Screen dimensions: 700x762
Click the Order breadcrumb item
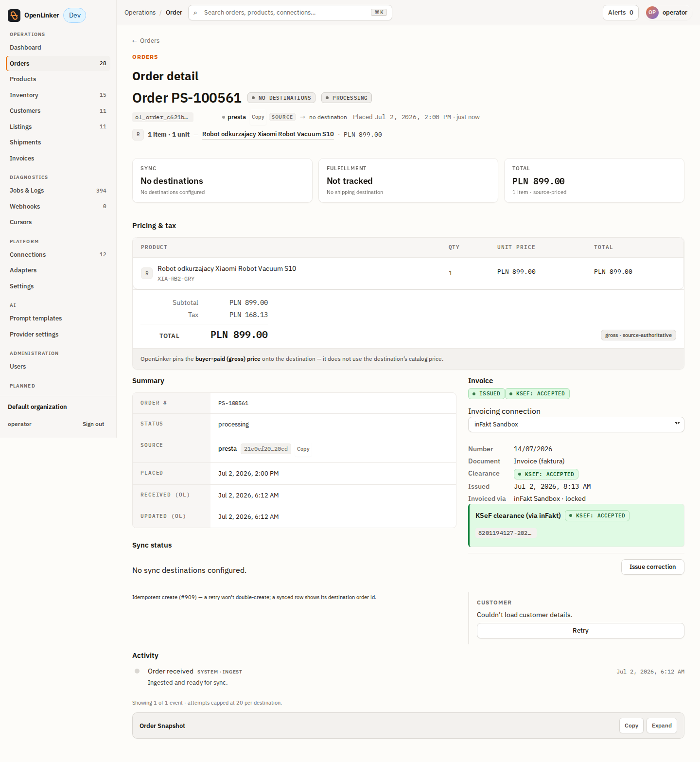click(x=174, y=13)
